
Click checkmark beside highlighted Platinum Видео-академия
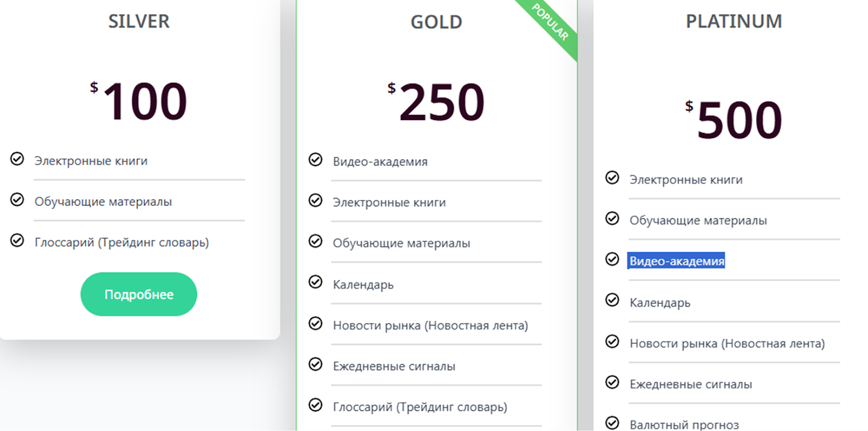[612, 259]
